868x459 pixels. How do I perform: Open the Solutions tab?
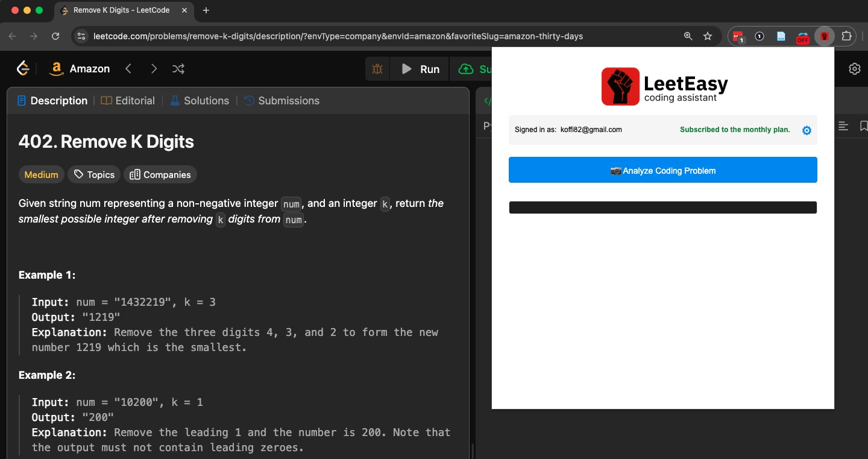coord(200,101)
